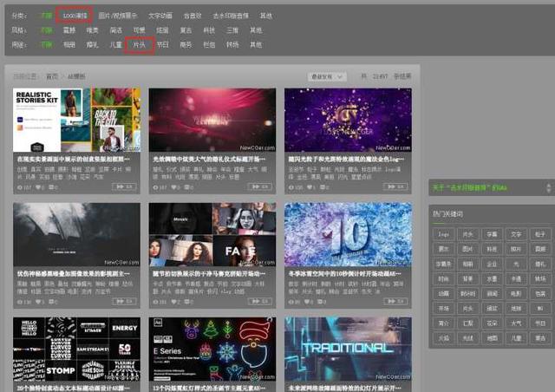Click preview play button on dark smoke film card

pyautogui.click(x=124, y=301)
